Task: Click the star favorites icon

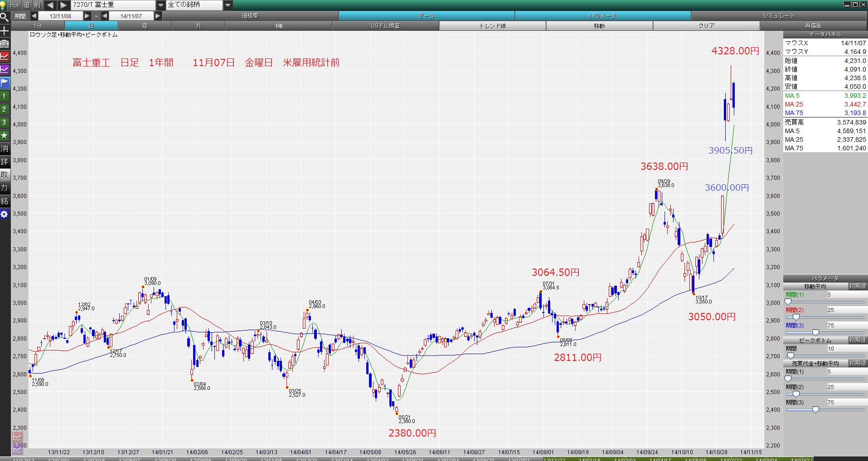Action: (x=5, y=135)
